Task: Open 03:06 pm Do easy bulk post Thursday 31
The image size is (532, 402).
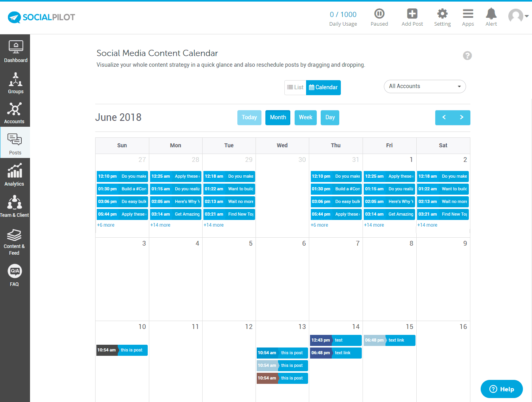Action: click(x=336, y=202)
